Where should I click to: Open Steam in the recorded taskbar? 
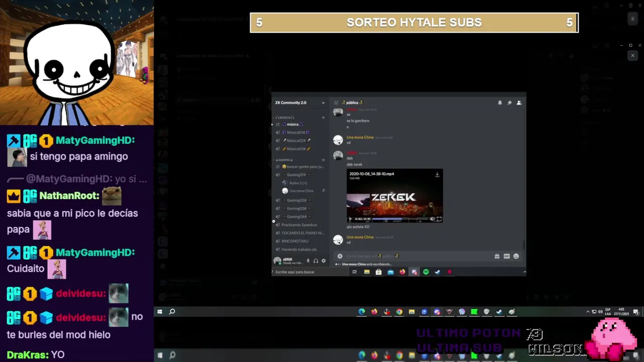point(437,272)
